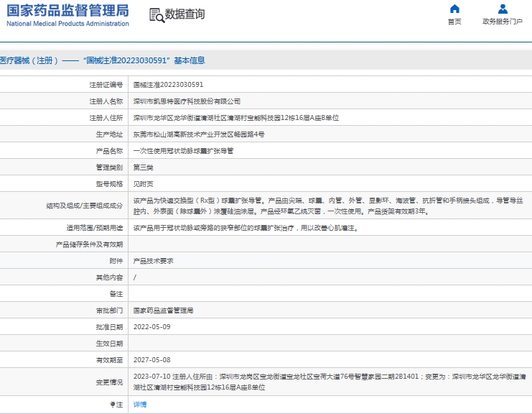This screenshot has height=414, width=532.
Task: Click the ●注 label
Action: [116, 405]
